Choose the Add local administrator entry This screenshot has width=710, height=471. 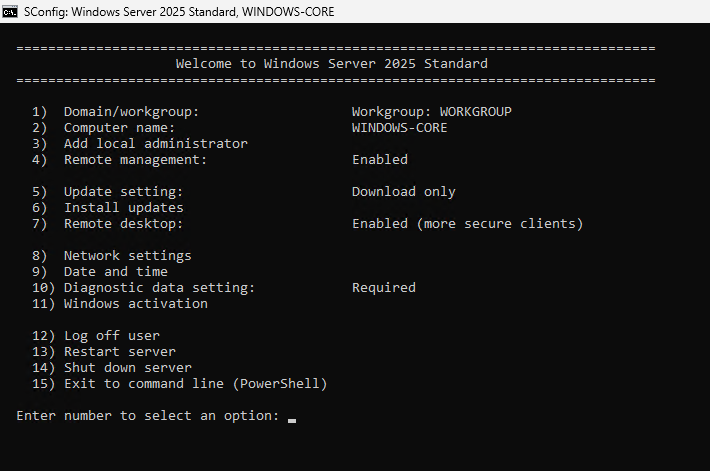click(155, 144)
